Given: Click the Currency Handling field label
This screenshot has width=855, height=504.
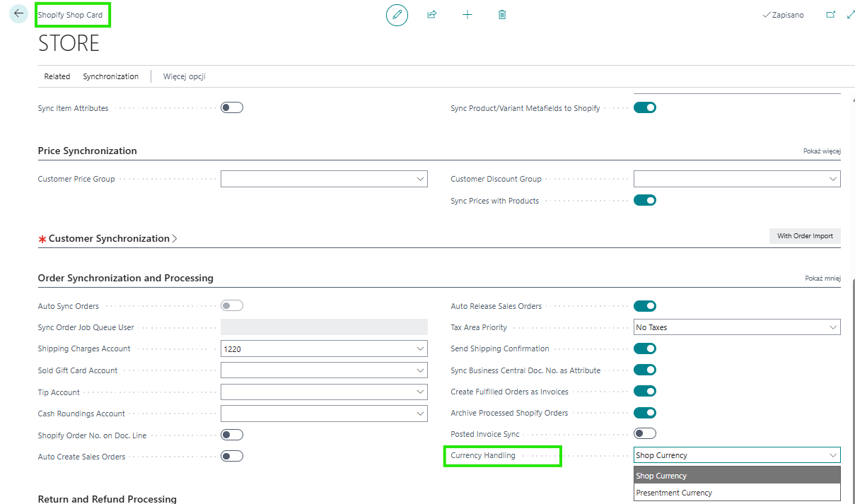Looking at the screenshot, I should click(x=483, y=456).
